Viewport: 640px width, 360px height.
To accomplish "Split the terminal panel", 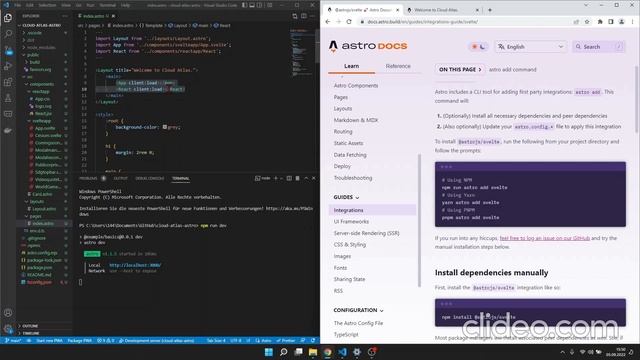I will (289, 178).
